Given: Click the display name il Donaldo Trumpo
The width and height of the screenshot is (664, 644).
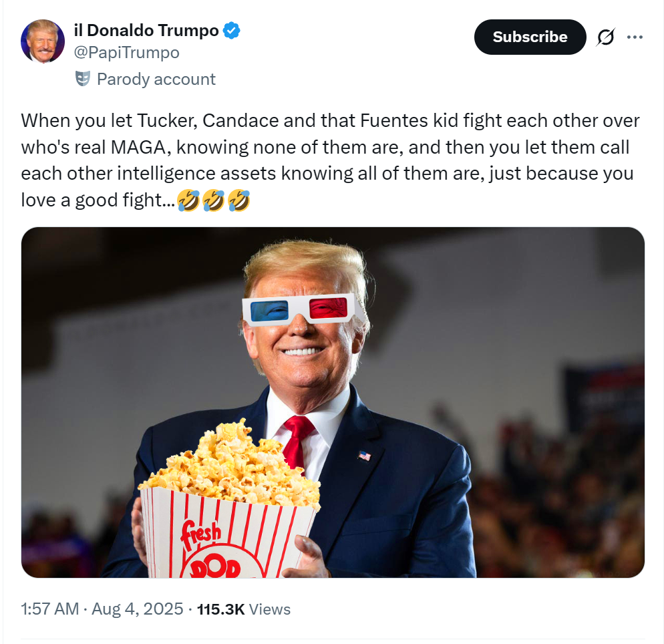Looking at the screenshot, I should point(146,31).
